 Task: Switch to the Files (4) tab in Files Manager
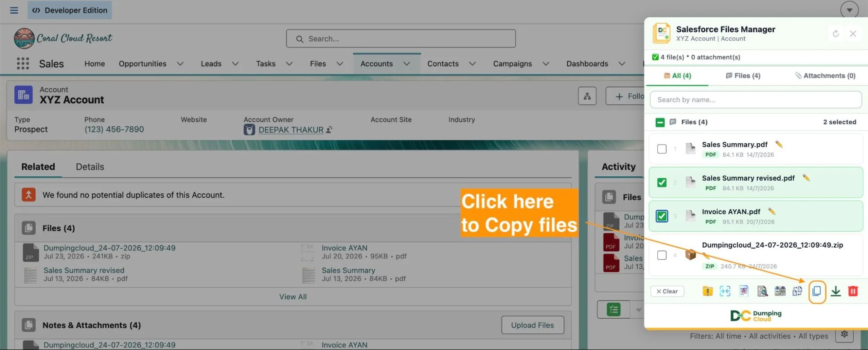tap(743, 76)
